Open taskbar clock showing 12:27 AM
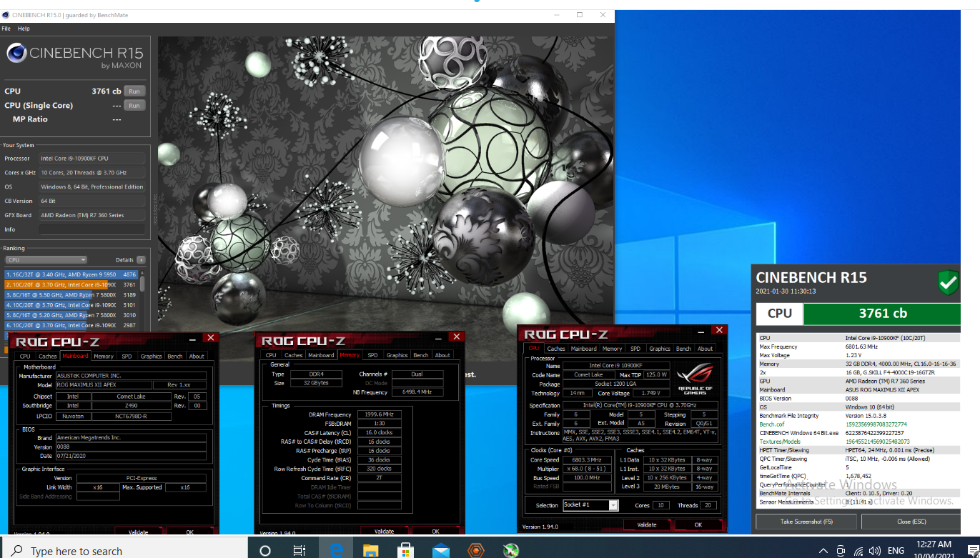 (934, 550)
